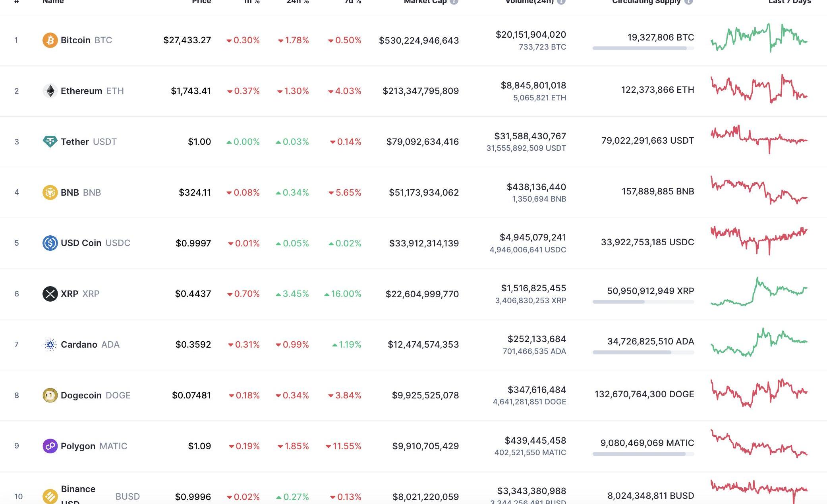Open Bitcoin's 24h volume link
827x504 pixels.
[x=531, y=35]
